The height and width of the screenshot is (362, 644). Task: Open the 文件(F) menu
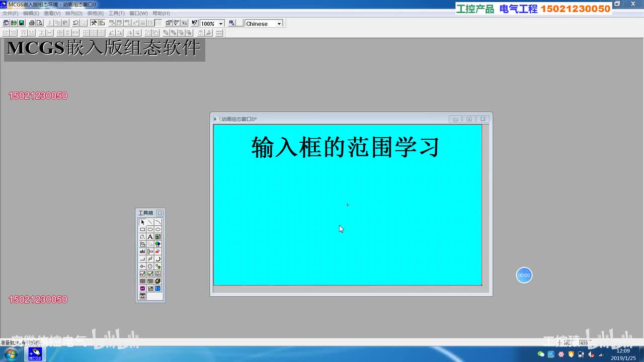tap(11, 13)
